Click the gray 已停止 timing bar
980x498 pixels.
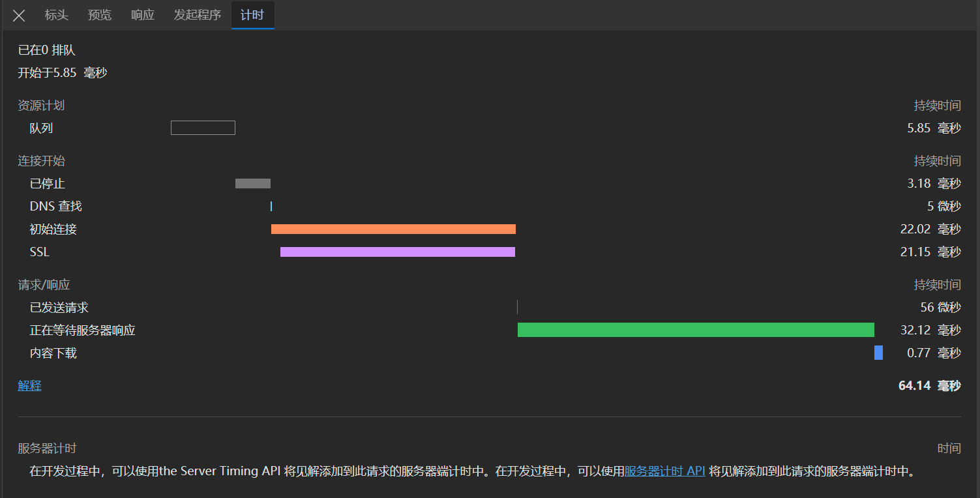252,184
